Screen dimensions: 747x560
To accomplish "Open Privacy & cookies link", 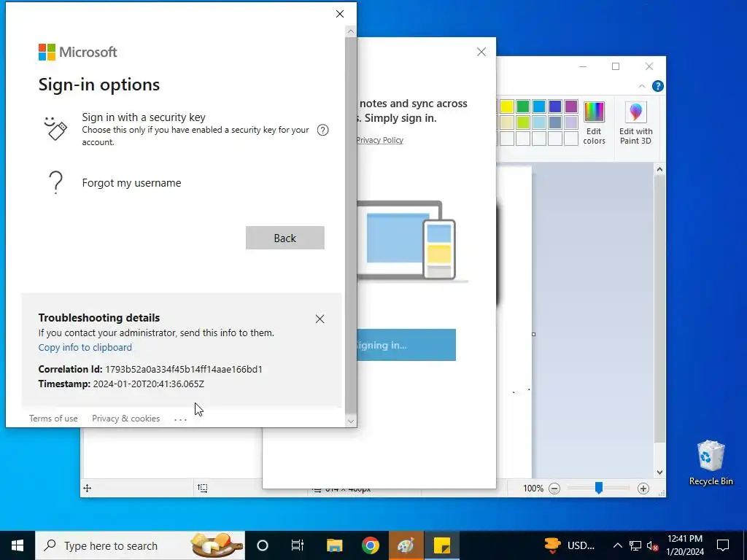I will [125, 419].
